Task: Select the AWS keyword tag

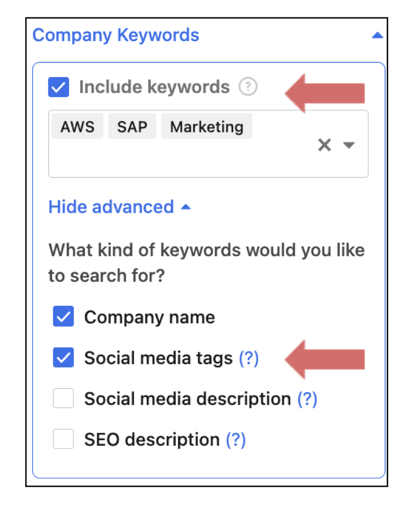Action: click(x=77, y=127)
